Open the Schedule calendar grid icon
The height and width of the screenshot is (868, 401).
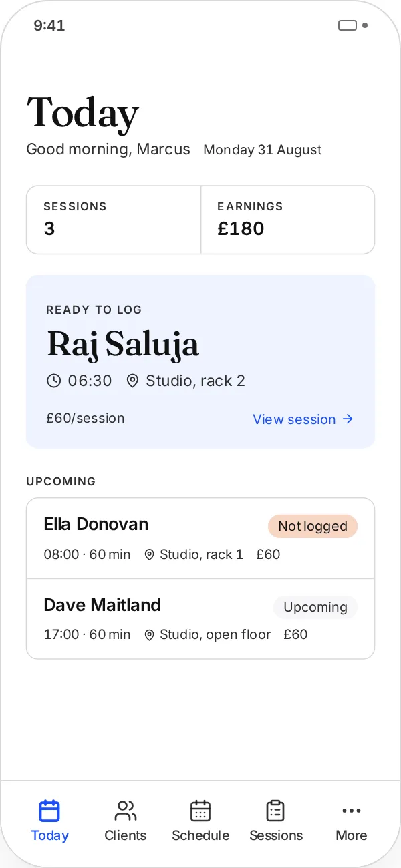coord(200,811)
